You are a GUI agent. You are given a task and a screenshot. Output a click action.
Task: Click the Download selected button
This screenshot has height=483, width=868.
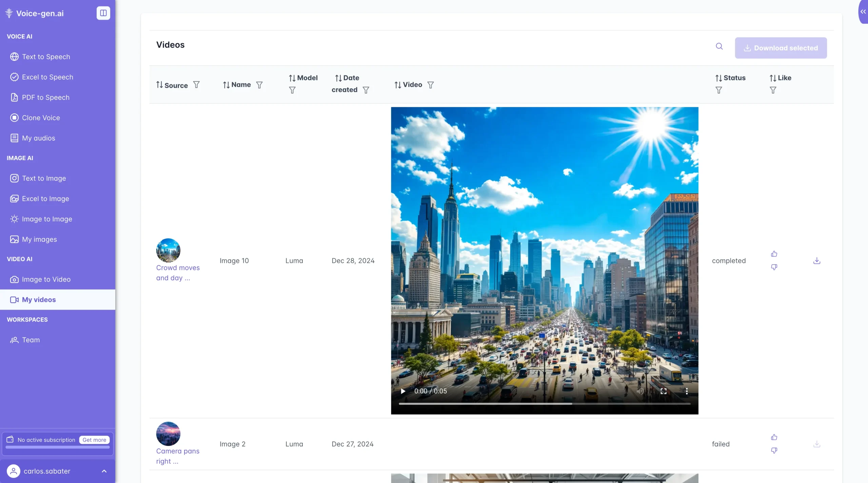tap(781, 47)
